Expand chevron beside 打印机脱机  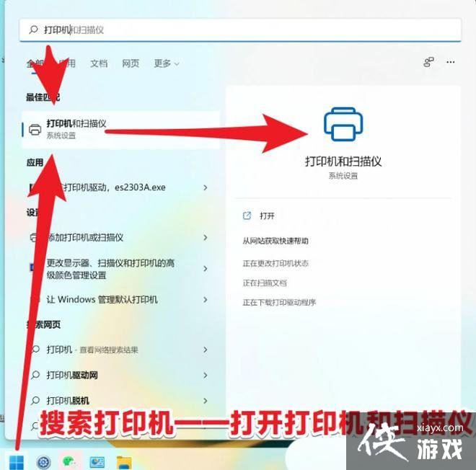coord(206,401)
